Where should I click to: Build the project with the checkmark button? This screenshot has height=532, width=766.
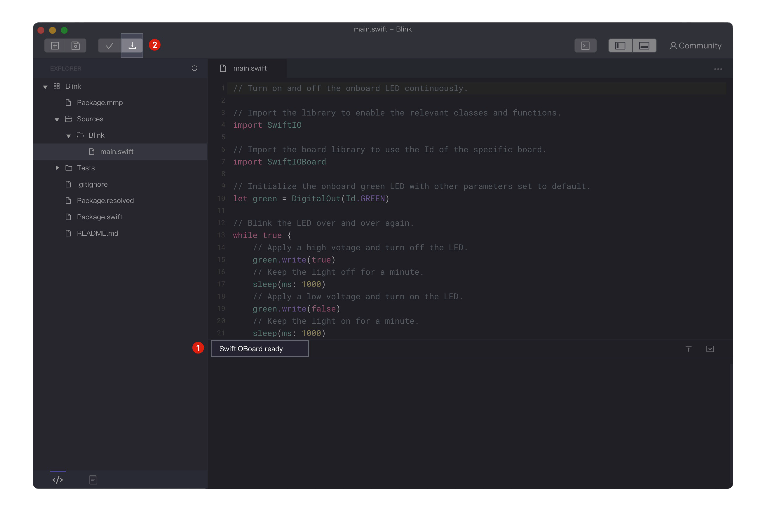coord(109,46)
